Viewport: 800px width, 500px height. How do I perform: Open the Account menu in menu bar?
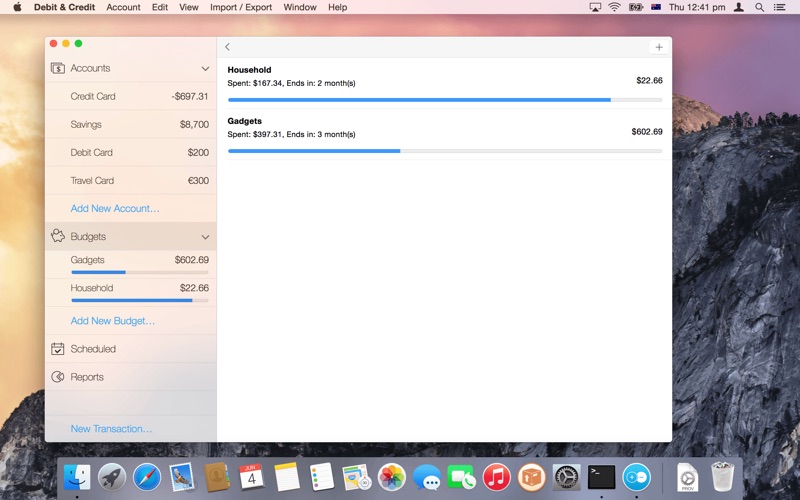(123, 7)
